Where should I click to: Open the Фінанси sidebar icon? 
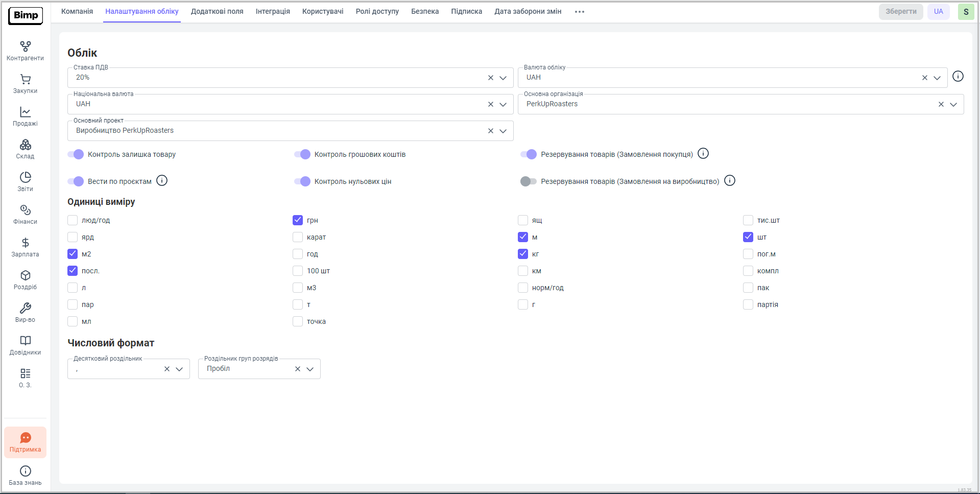point(25,215)
